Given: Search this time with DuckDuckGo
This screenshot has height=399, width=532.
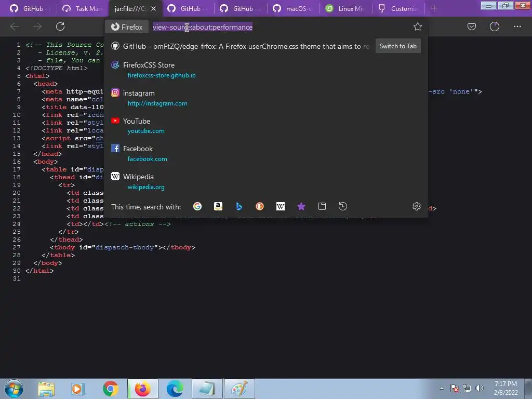Looking at the screenshot, I should tap(260, 206).
